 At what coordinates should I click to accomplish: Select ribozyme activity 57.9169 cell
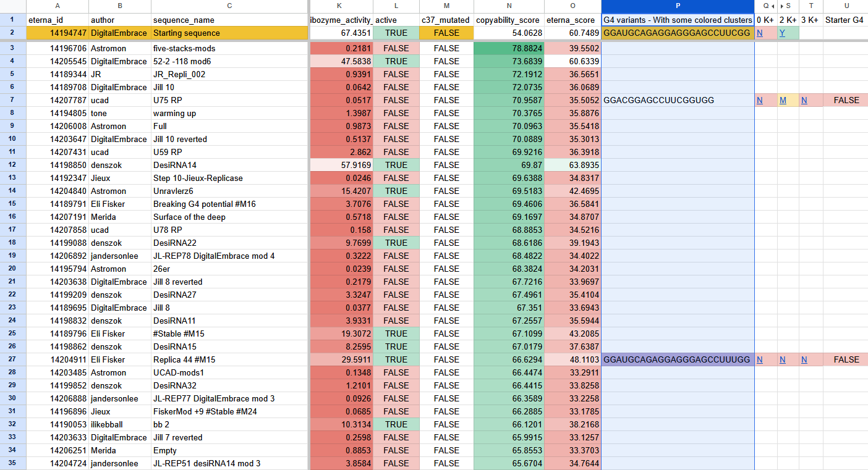341,165
